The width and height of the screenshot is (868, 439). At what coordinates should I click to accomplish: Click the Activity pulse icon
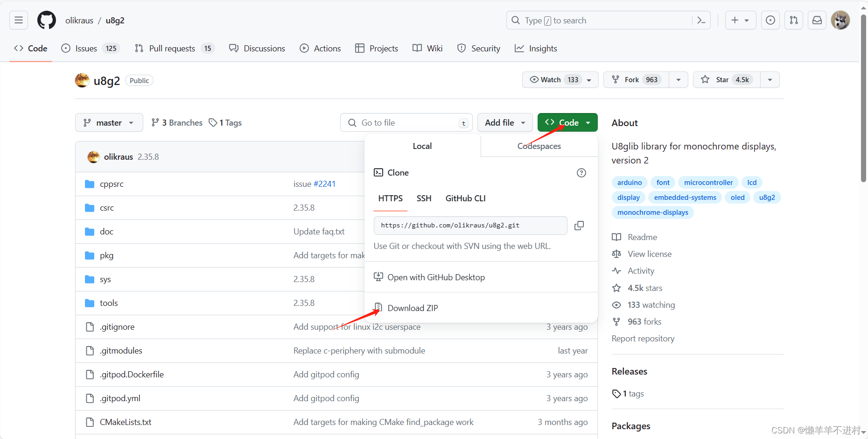tap(616, 271)
